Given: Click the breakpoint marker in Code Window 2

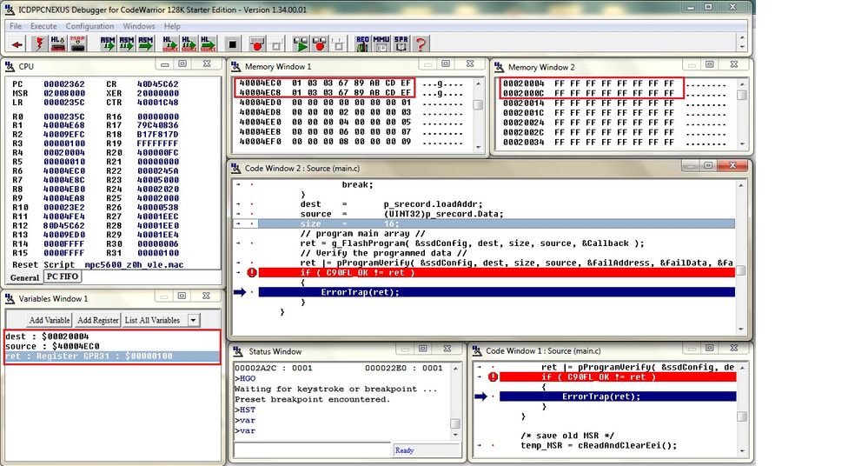Looking at the screenshot, I should pos(252,273).
